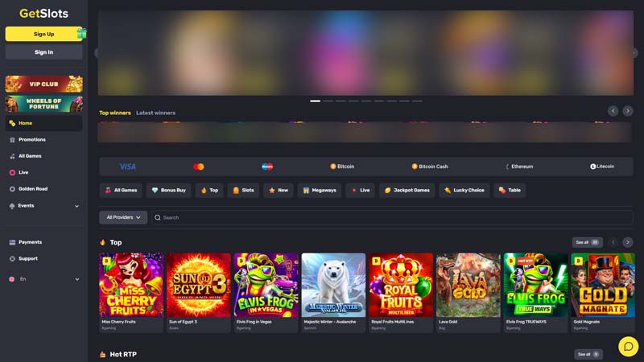Expand the Events menu chevron
Image resolution: width=644 pixels, height=362 pixels.
76,206
